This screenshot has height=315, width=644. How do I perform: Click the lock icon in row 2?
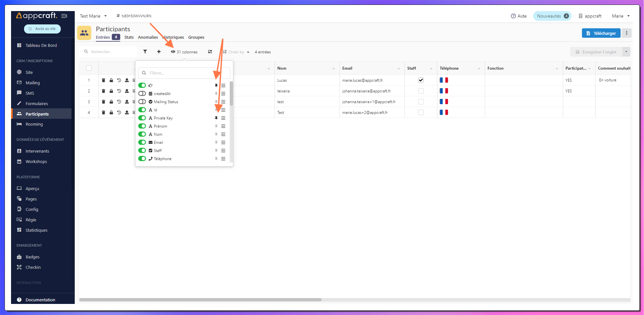coord(111,91)
